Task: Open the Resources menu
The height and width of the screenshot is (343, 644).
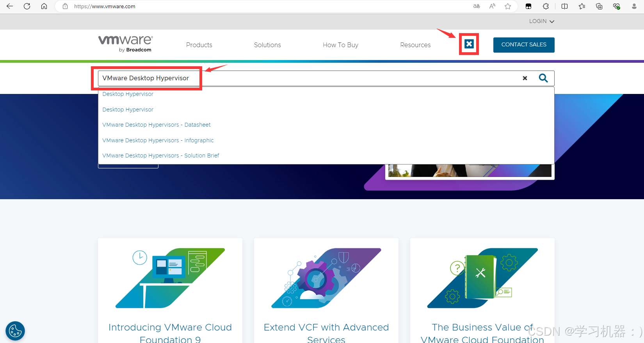Action: pyautogui.click(x=415, y=45)
